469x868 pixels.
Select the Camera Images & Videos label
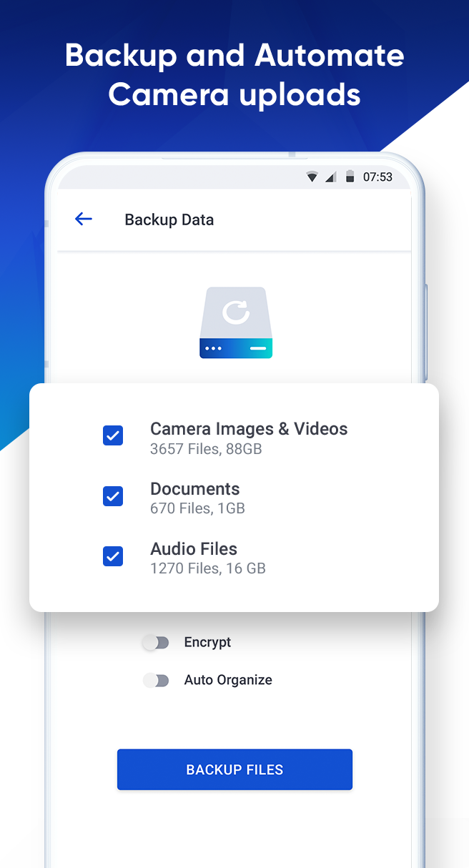coord(249,429)
